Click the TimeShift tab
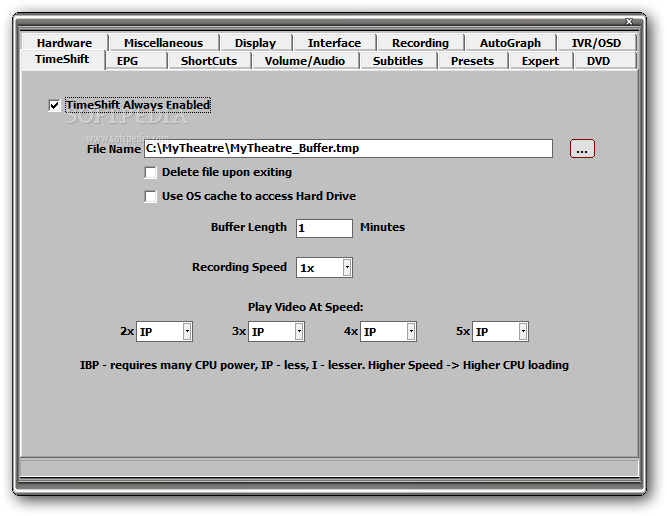This screenshot has height=516, width=667. (x=63, y=60)
